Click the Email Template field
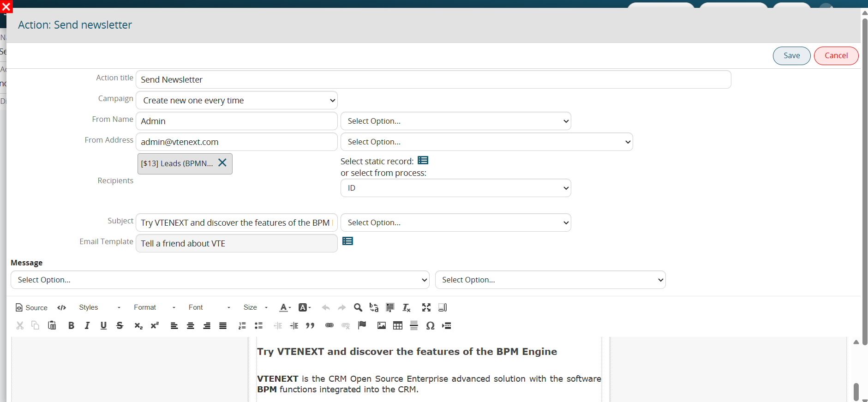 (x=237, y=243)
